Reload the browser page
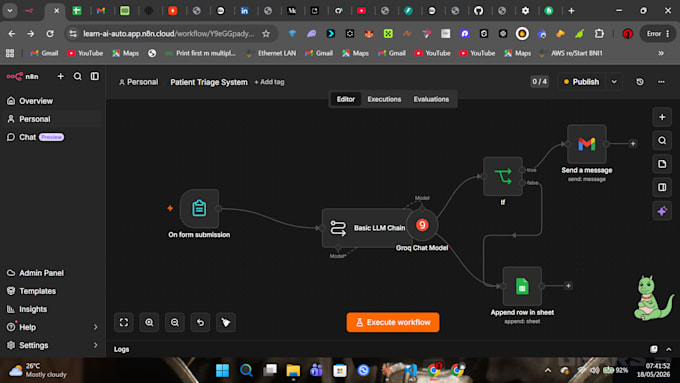 pyautogui.click(x=50, y=33)
